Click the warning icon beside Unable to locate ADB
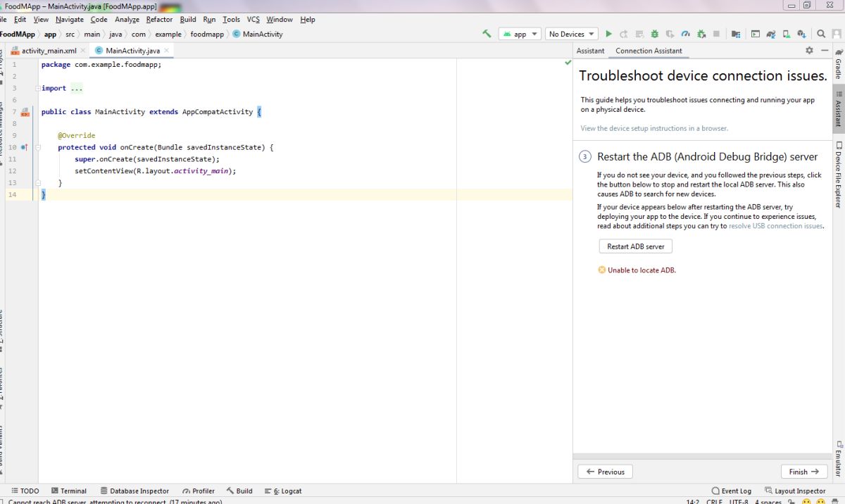845x504 pixels. coord(601,270)
